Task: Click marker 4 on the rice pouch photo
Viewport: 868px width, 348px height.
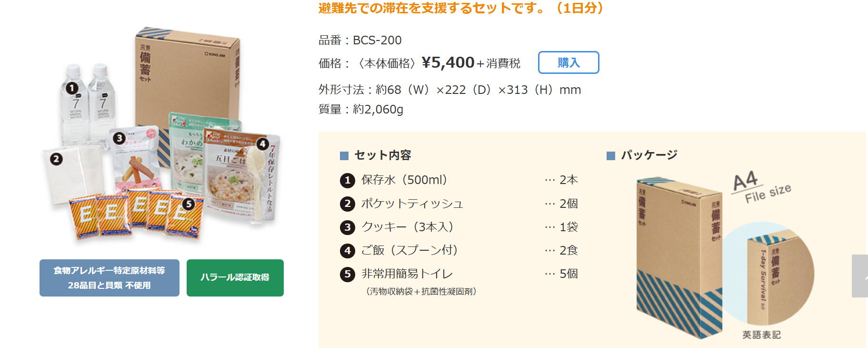Action: pos(262,143)
